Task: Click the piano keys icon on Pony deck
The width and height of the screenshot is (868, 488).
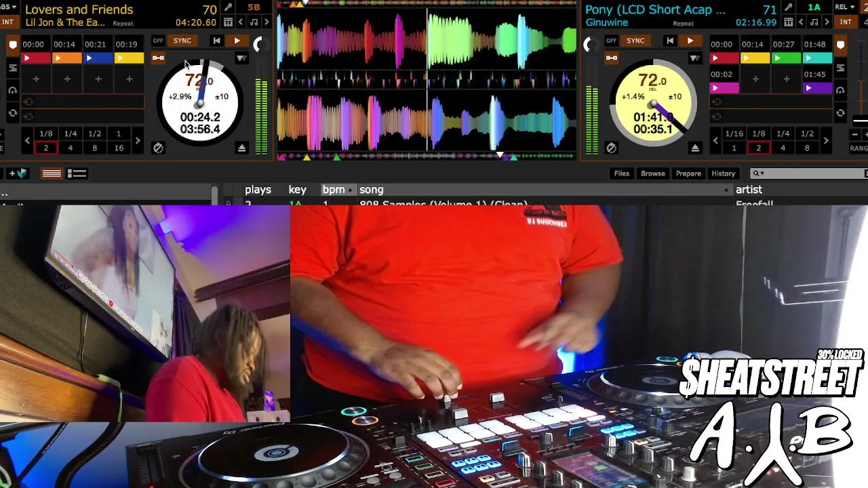Action: coord(789,22)
